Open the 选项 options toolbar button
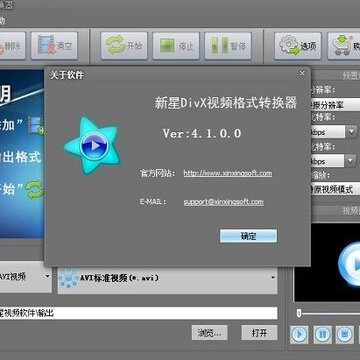Screen dimensions: 360x360 coord(298,46)
